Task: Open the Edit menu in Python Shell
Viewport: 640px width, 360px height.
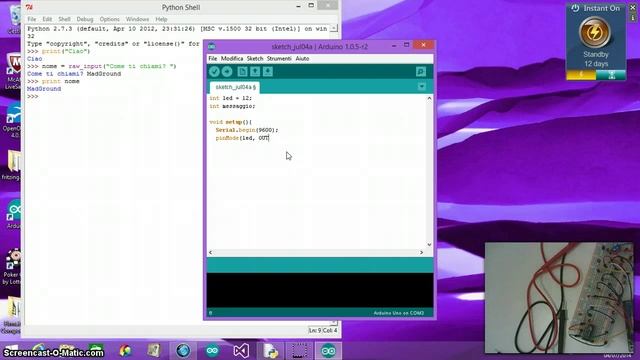Action: (47, 19)
